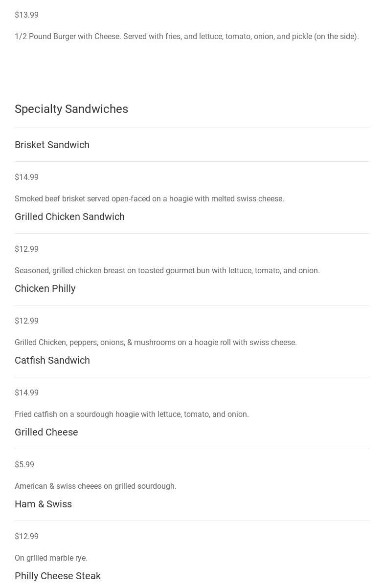Open the Grilled Chicken Sandwich item
The width and height of the screenshot is (384, 588).
coord(69,217)
